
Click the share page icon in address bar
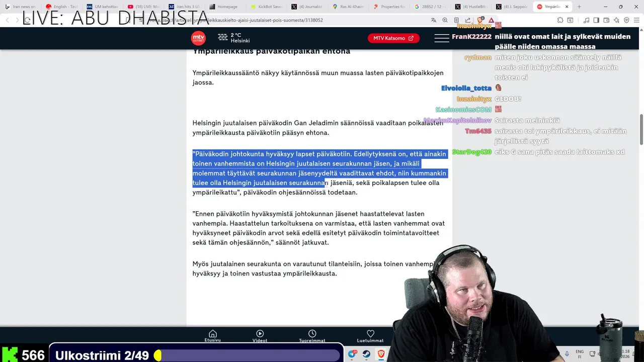tap(468, 20)
